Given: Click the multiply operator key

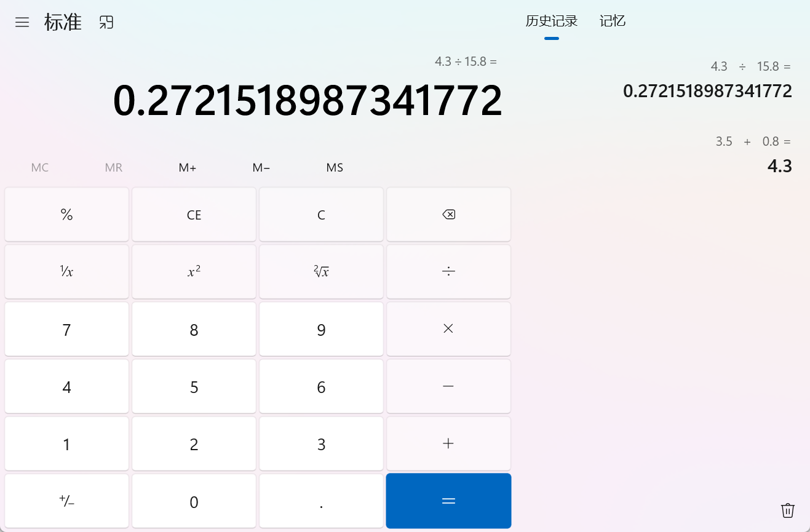Looking at the screenshot, I should [x=448, y=329].
